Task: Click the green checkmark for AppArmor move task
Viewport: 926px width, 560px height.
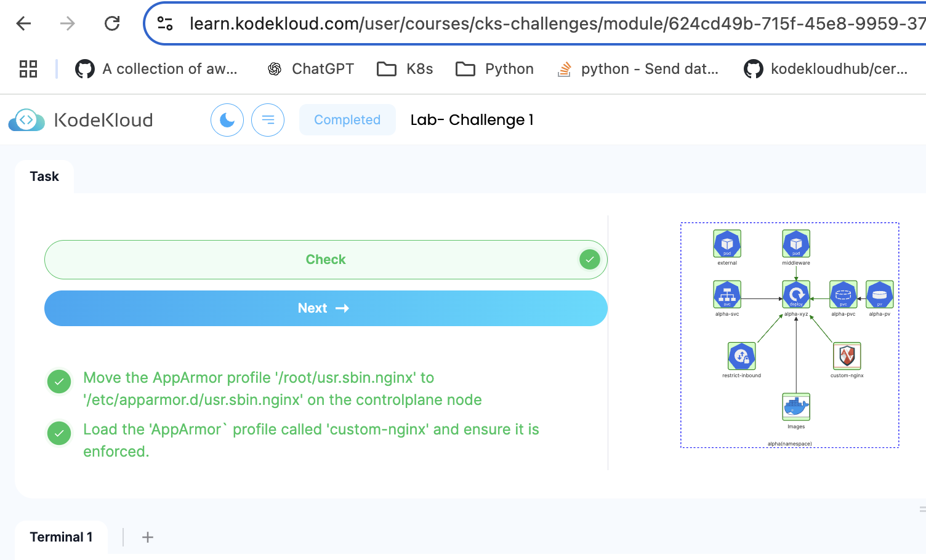Action: point(59,382)
